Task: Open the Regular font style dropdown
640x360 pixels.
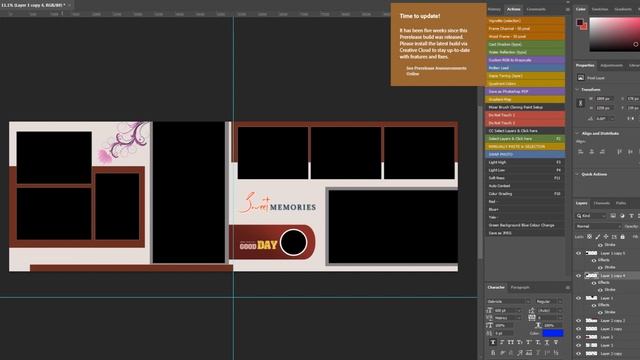Action: pyautogui.click(x=549, y=302)
